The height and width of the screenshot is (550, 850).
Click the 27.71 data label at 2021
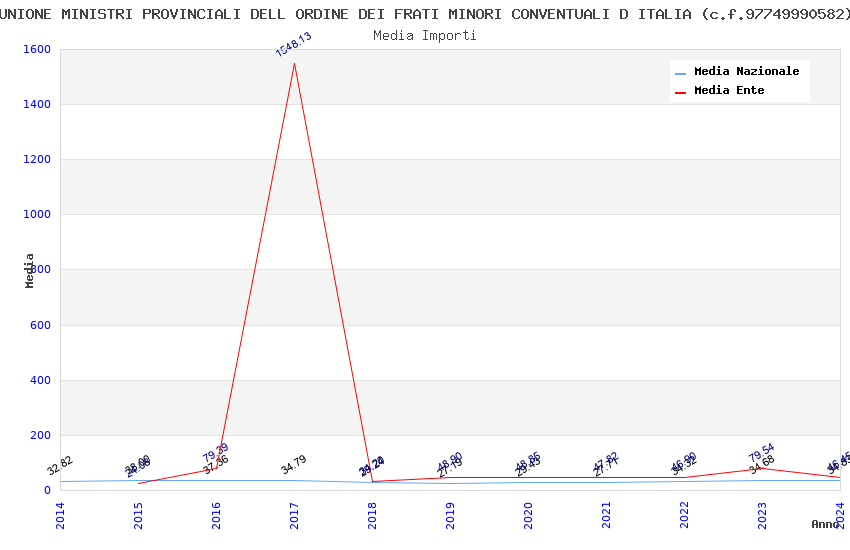pos(607,467)
